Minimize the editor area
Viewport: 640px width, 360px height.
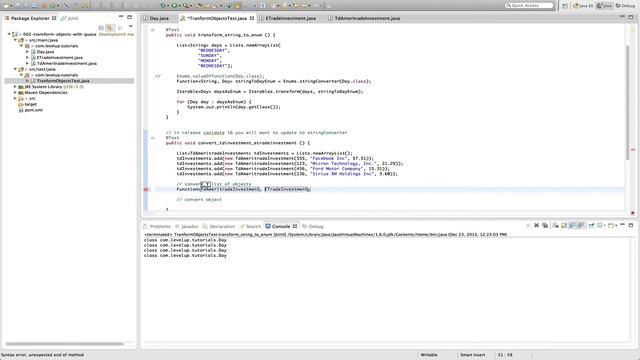[x=622, y=16]
